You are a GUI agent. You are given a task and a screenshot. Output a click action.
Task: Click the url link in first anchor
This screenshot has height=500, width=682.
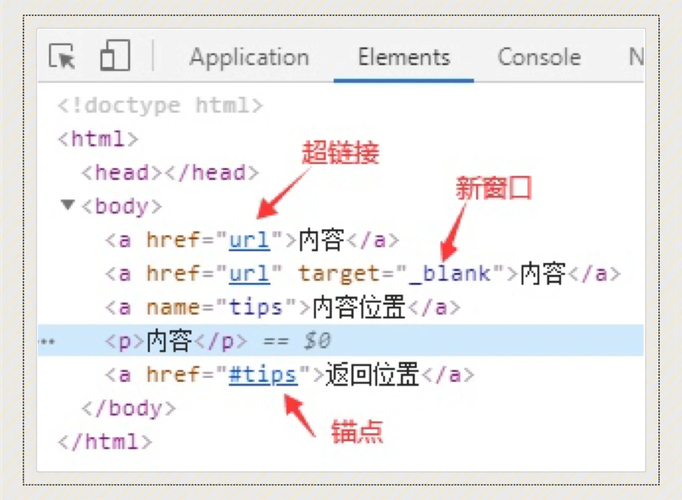pos(250,240)
